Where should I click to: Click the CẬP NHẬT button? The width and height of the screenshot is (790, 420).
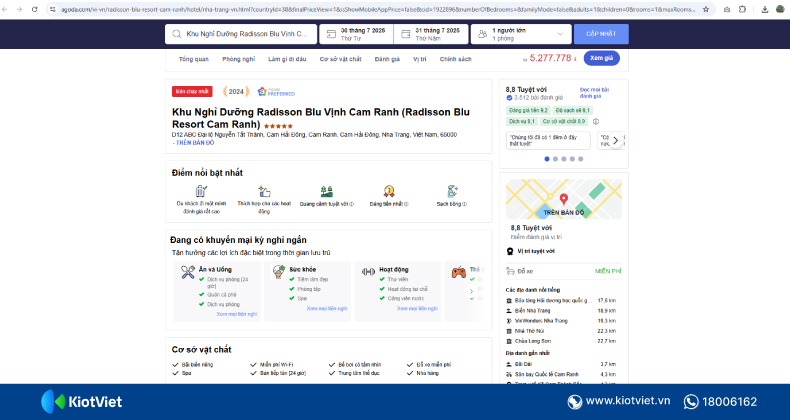tap(601, 34)
